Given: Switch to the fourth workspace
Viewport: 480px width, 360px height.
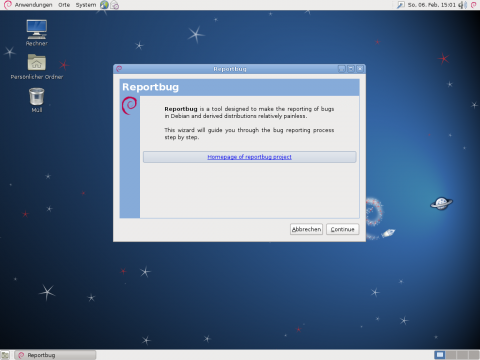Looking at the screenshot, I should click(474, 355).
